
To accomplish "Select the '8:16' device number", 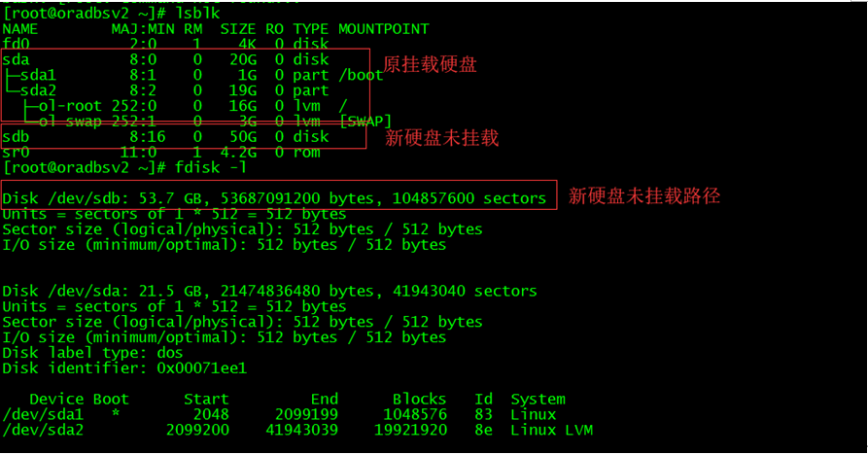I will [x=147, y=137].
